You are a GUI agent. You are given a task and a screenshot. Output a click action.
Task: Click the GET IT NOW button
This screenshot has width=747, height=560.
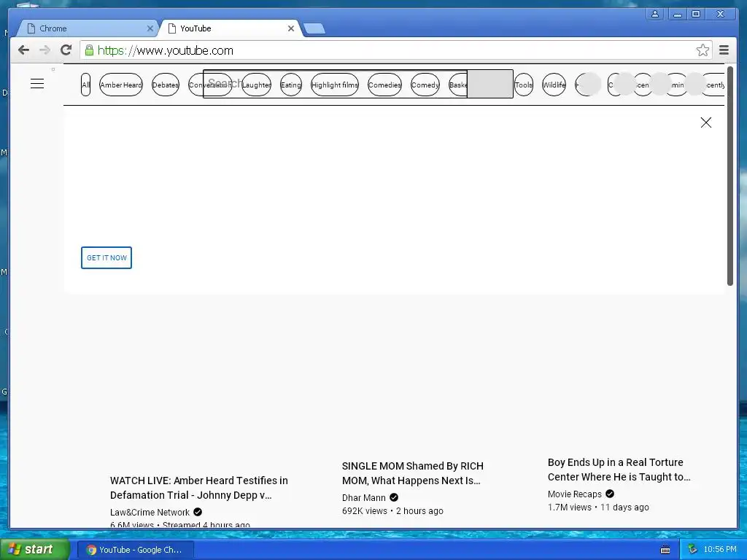pyautogui.click(x=107, y=257)
